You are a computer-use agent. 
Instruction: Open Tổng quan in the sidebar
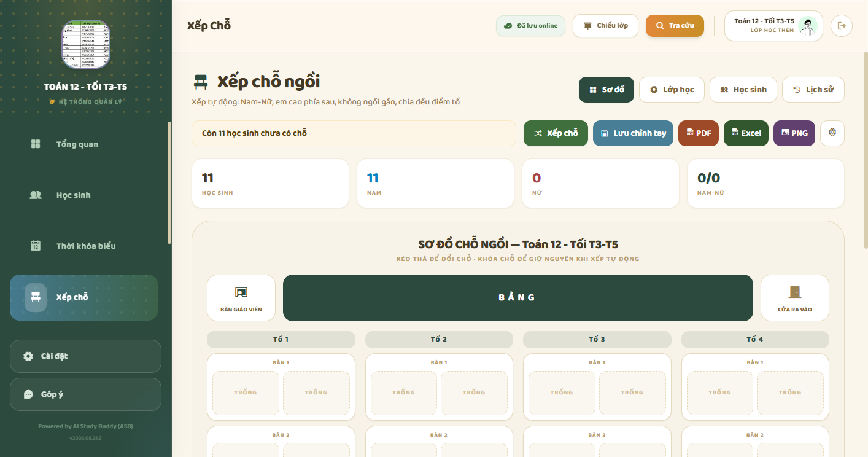click(x=83, y=144)
